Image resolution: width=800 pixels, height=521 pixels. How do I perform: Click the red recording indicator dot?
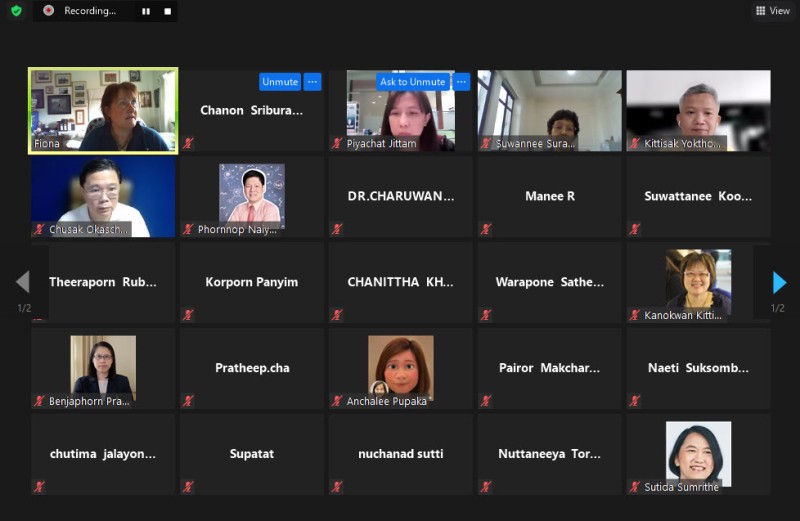(x=48, y=11)
